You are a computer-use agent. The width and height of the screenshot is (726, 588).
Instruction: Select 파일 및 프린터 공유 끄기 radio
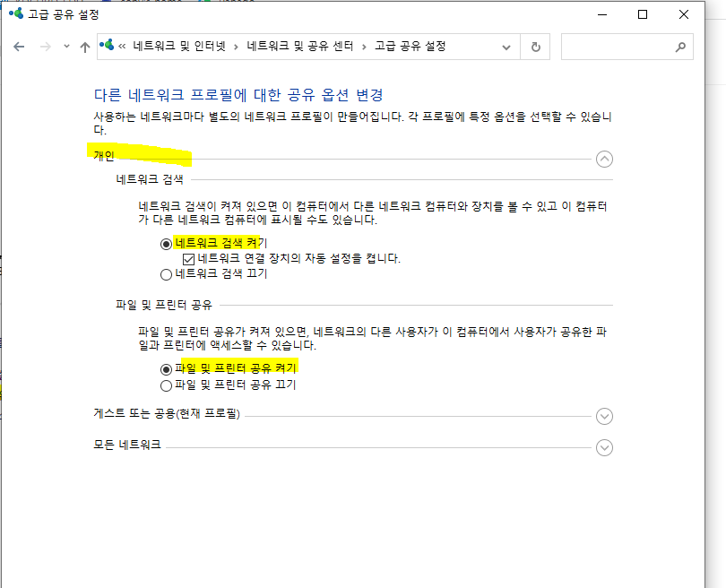(x=166, y=385)
